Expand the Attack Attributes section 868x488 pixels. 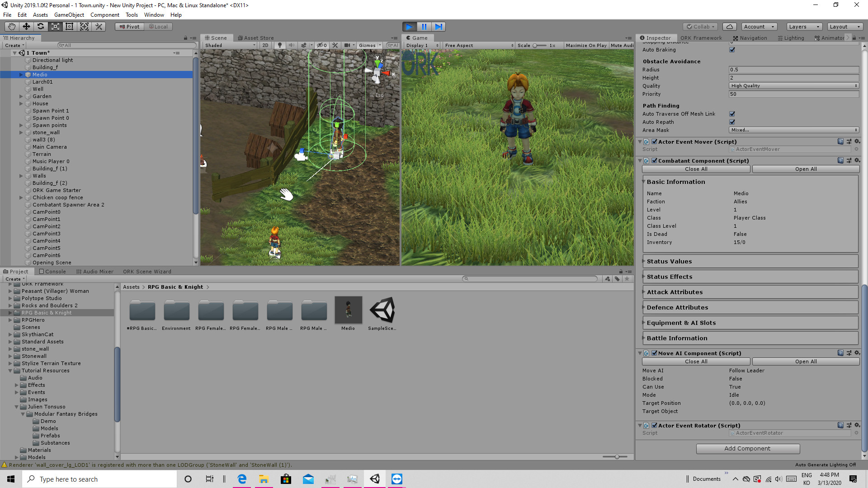tap(750, 292)
